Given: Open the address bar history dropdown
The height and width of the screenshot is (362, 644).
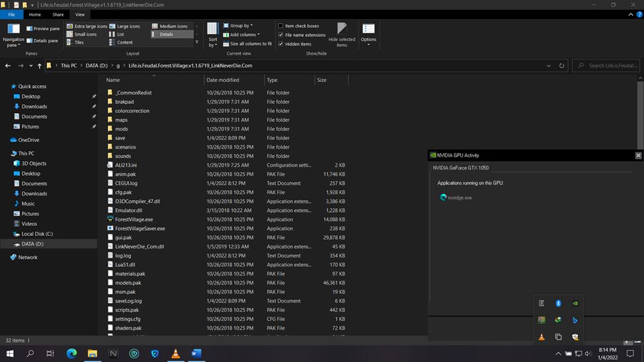Looking at the screenshot, I should pos(549,66).
